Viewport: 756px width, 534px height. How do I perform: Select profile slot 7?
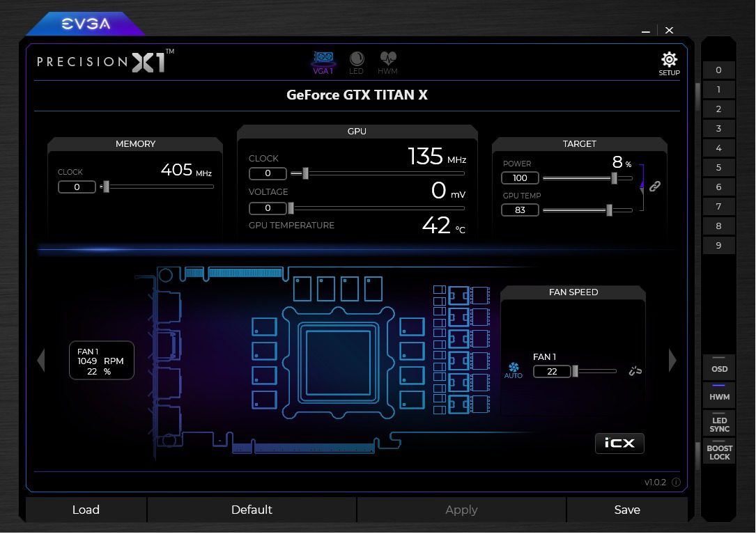pos(718,207)
